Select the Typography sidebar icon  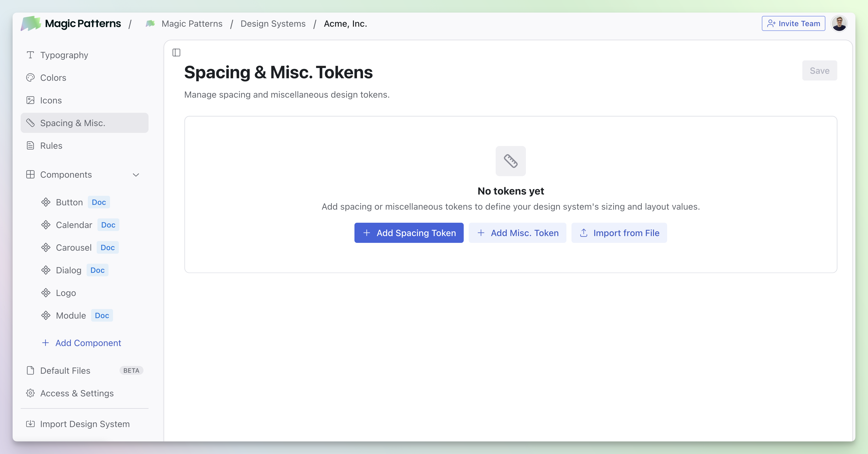pos(30,55)
